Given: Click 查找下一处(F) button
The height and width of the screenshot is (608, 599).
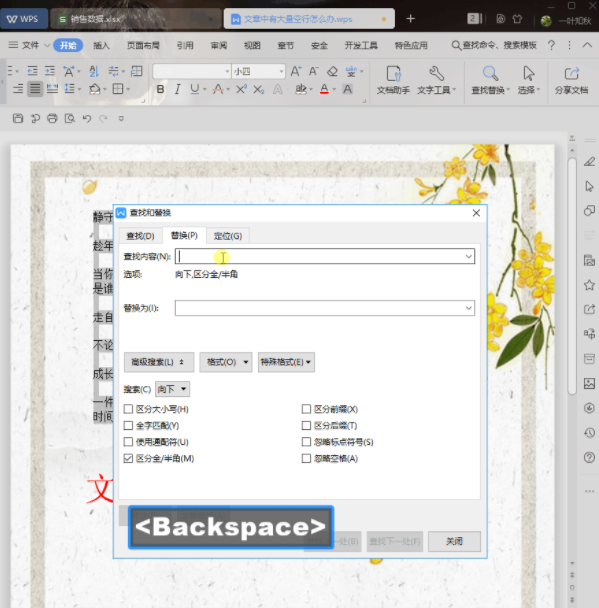Looking at the screenshot, I should [x=395, y=541].
